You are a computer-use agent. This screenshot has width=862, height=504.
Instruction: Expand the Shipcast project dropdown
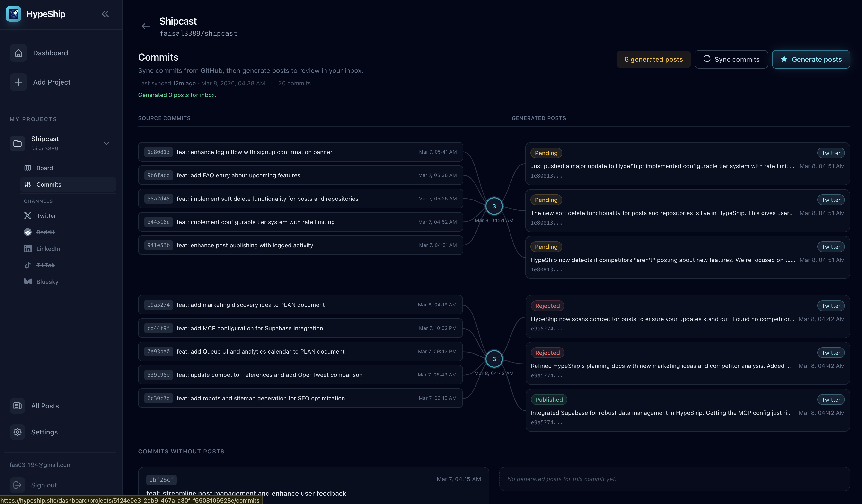pos(106,144)
